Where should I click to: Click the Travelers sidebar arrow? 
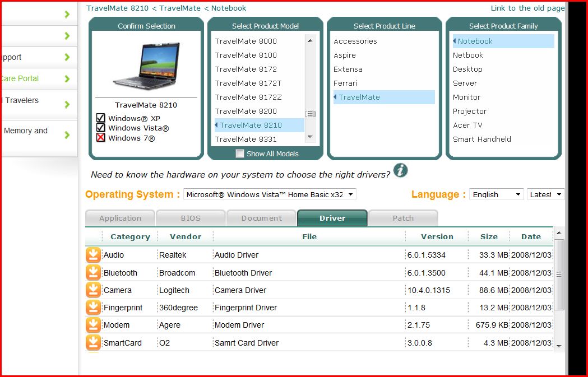pyautogui.click(x=67, y=104)
